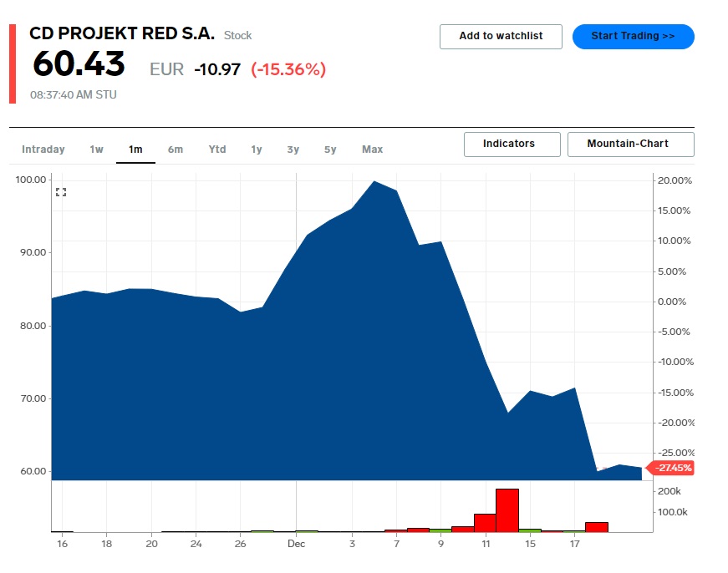Screen dimensions: 728x573
Task: Select the 1m time range tab
Action: click(135, 150)
